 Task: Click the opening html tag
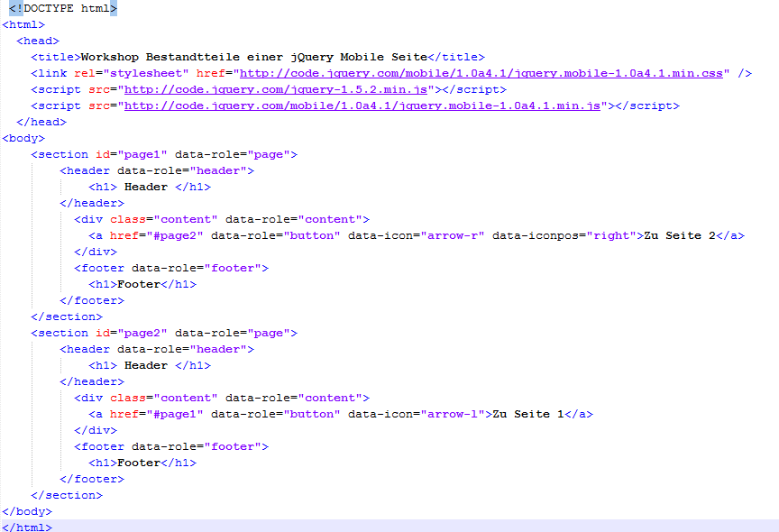tap(23, 24)
